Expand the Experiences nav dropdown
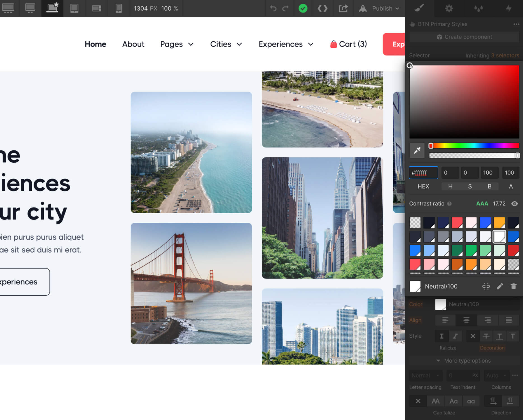 (286, 44)
